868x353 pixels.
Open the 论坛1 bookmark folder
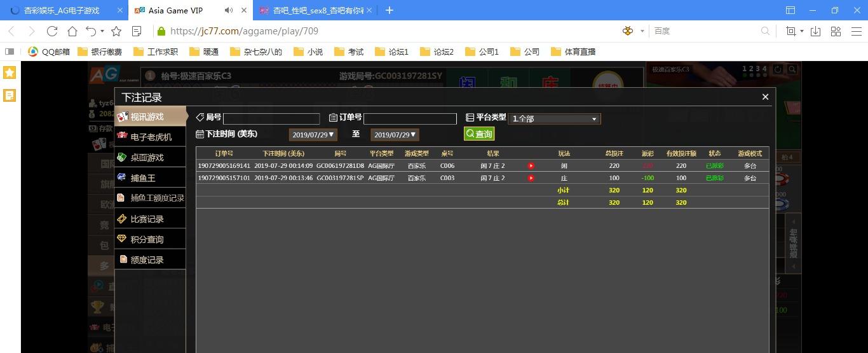391,52
